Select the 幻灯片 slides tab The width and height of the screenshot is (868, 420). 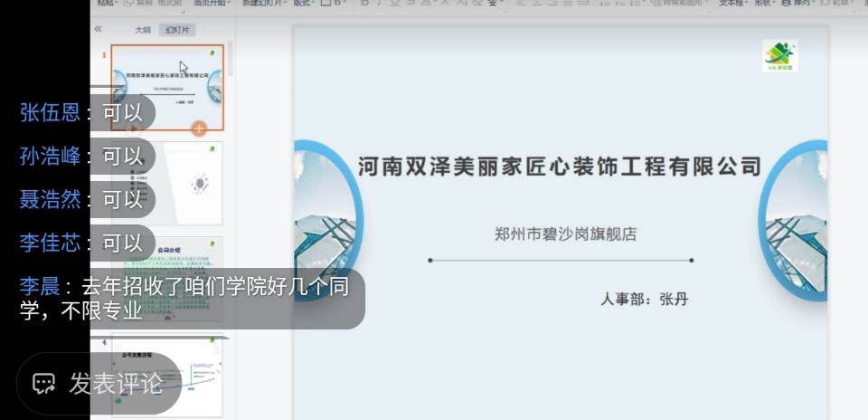(178, 30)
